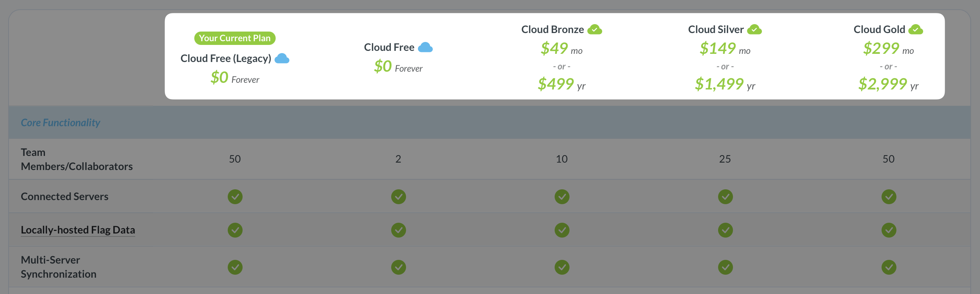Viewport: 980px width, 294px height.
Task: Click the Locally-hosted Flag Data checkmark under Cloud Bronze
Action: coord(562,230)
